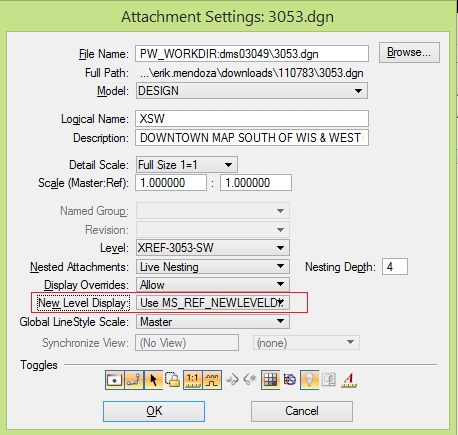
Task: Click the Treat Attachment as Element padlock icon
Action: click(x=173, y=380)
